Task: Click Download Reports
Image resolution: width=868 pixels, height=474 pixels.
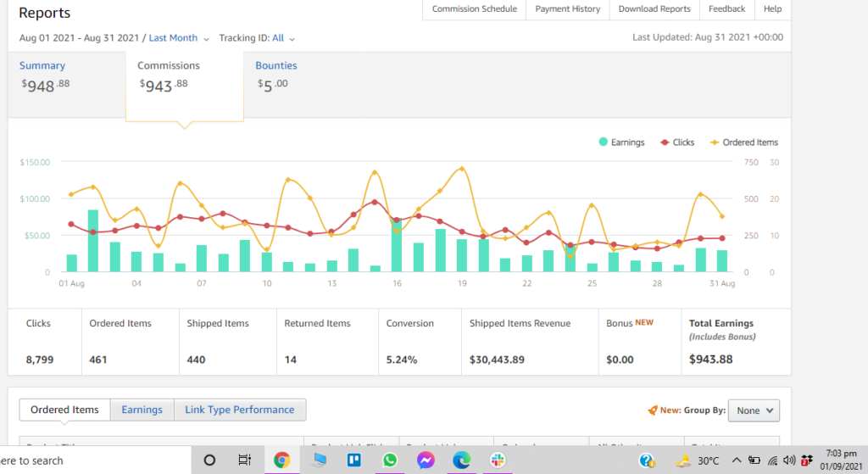Action: click(x=654, y=8)
